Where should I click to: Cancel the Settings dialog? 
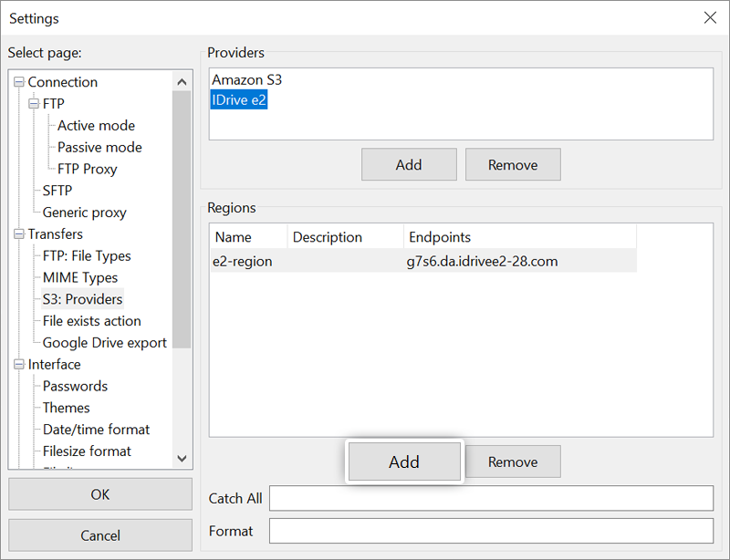pos(100,535)
